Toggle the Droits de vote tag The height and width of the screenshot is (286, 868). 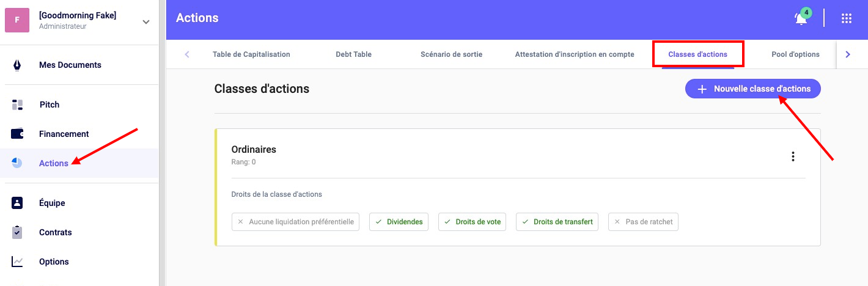pos(472,222)
